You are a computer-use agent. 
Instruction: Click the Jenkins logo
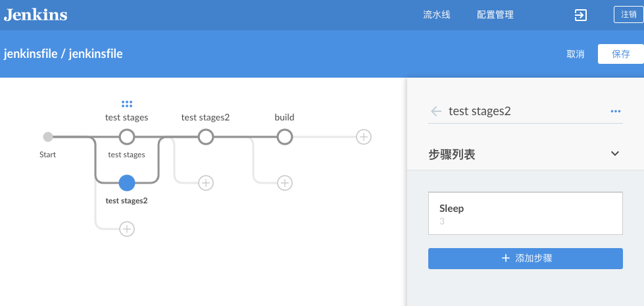click(x=36, y=14)
